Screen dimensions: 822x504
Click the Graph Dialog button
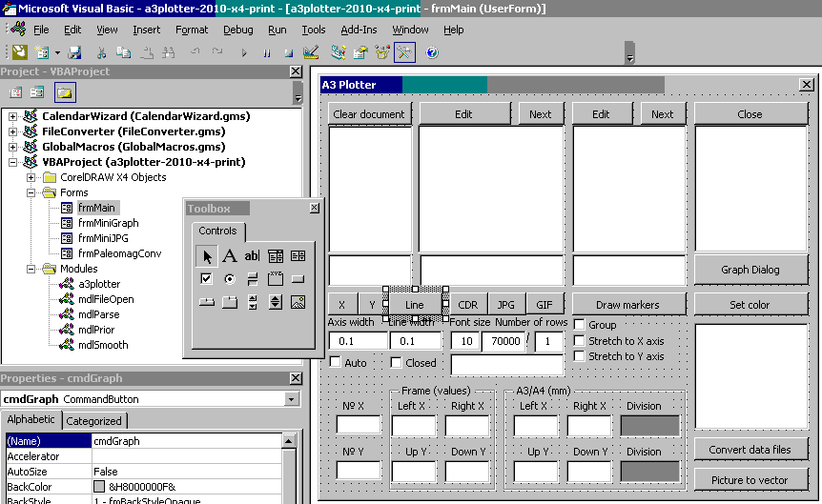click(750, 270)
